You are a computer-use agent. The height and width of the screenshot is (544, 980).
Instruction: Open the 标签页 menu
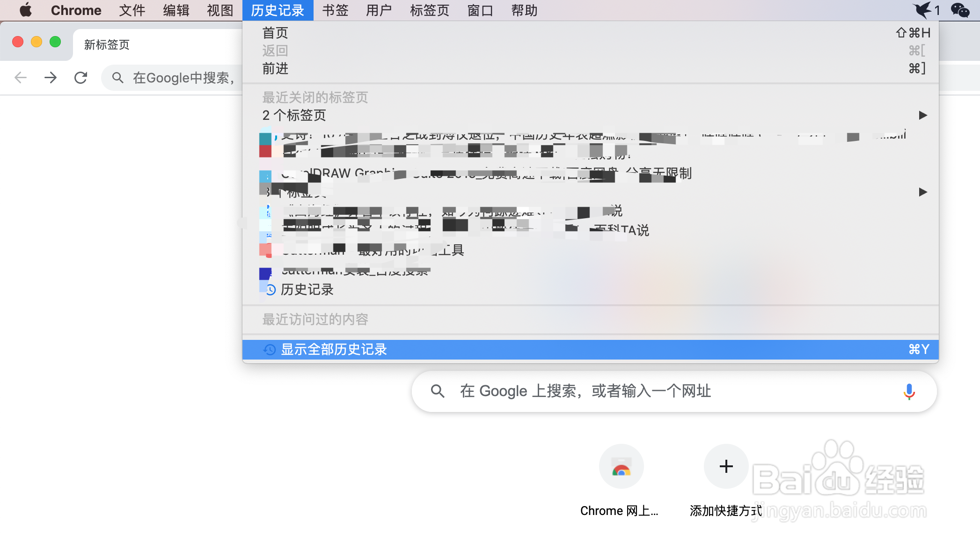click(x=429, y=10)
